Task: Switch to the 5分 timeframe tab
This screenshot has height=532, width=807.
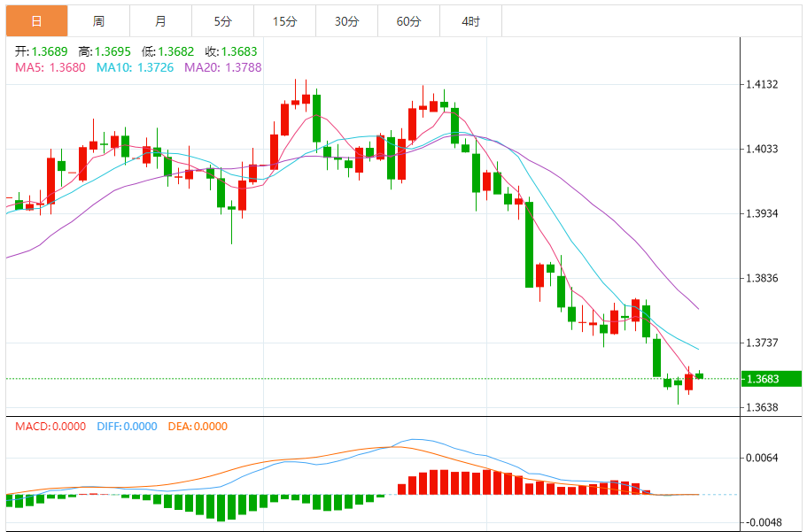Action: pos(222,21)
